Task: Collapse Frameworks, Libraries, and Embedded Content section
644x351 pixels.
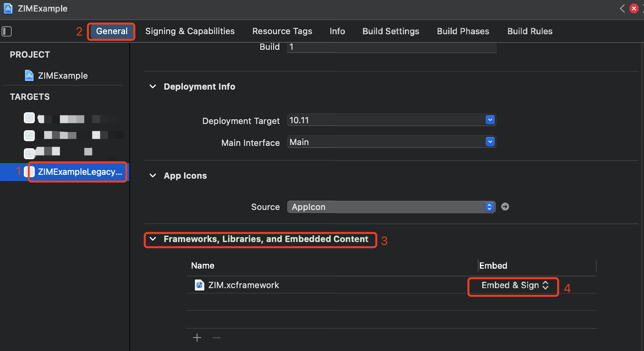Action: click(153, 239)
